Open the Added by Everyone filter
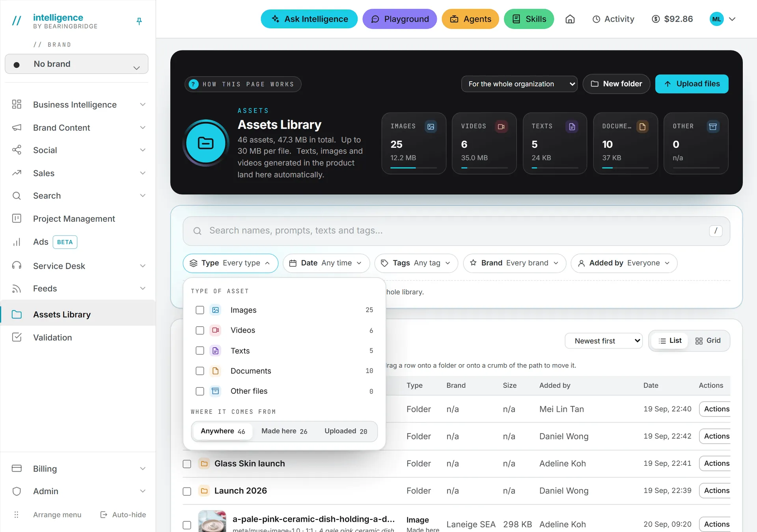The image size is (757, 532). [x=624, y=263]
